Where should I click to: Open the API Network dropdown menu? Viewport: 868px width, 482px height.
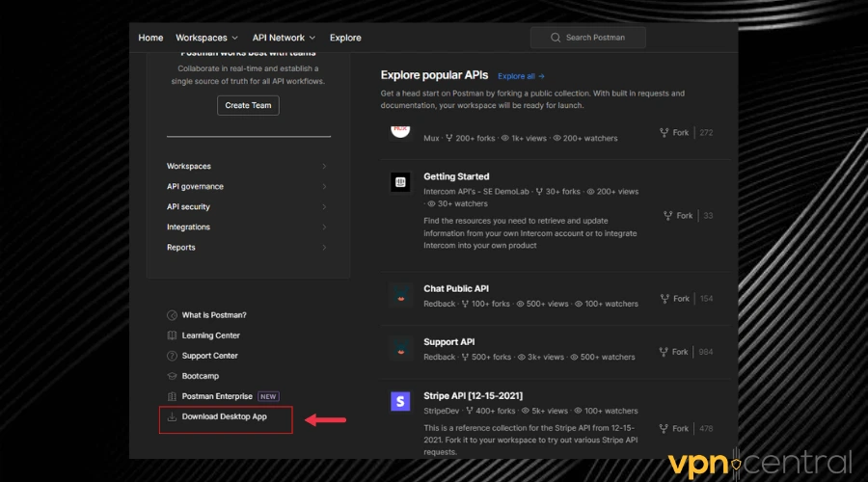(284, 38)
